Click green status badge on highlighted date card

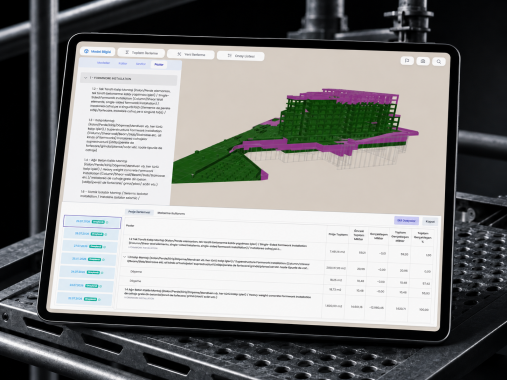click(98, 222)
